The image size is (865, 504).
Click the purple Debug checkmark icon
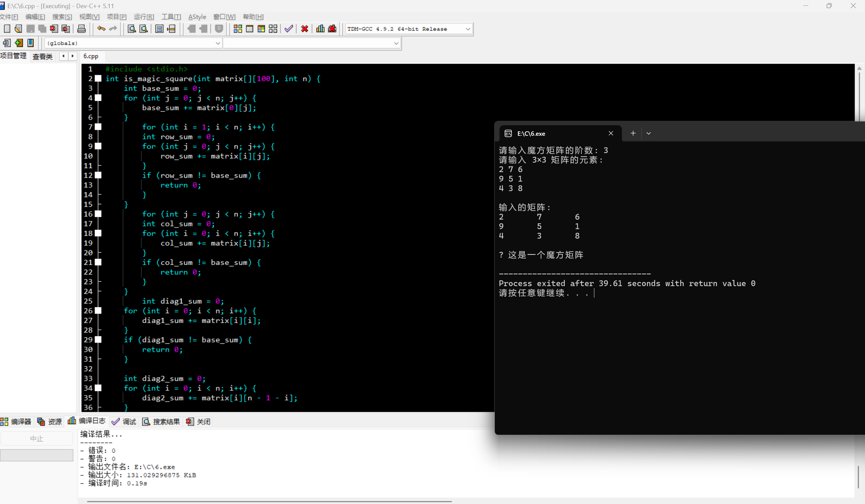click(289, 29)
